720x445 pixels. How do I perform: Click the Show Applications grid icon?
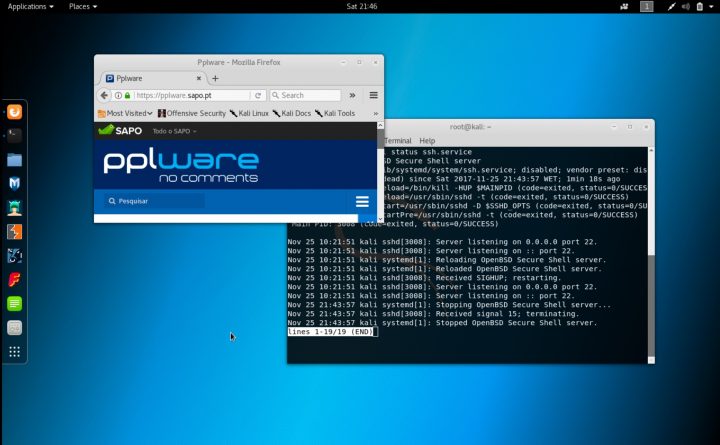pos(15,351)
